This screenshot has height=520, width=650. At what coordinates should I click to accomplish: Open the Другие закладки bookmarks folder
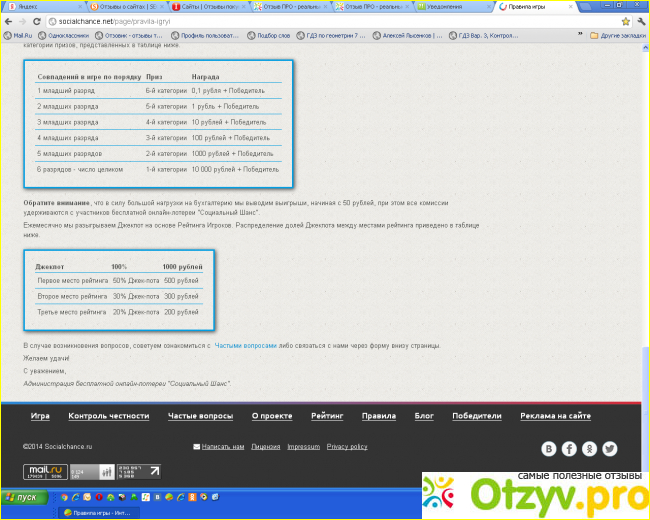[617, 34]
